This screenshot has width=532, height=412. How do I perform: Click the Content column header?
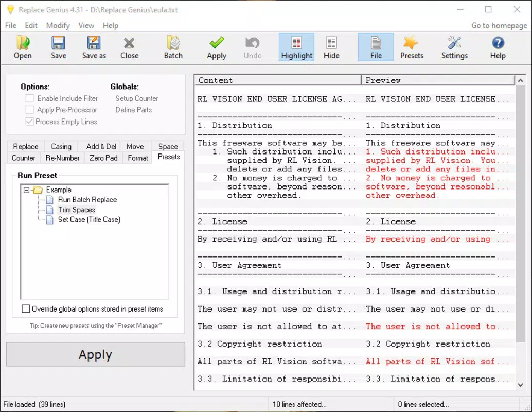coord(278,80)
